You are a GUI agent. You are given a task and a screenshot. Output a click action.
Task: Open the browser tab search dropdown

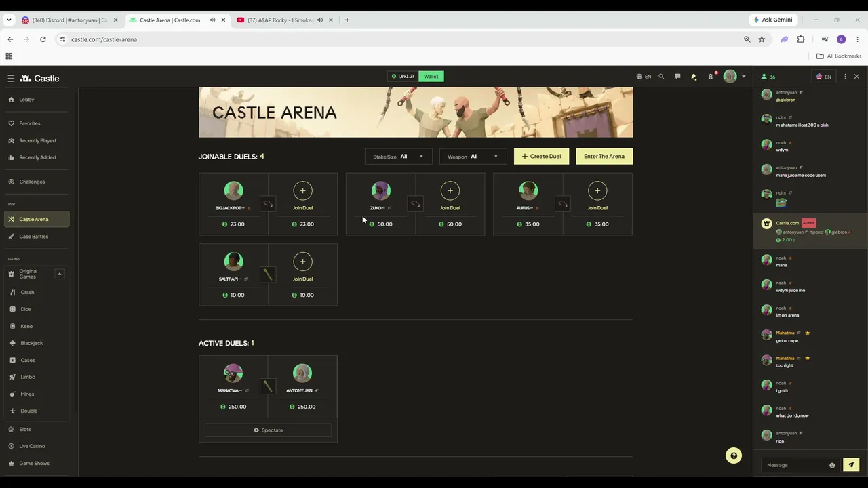[9, 20]
